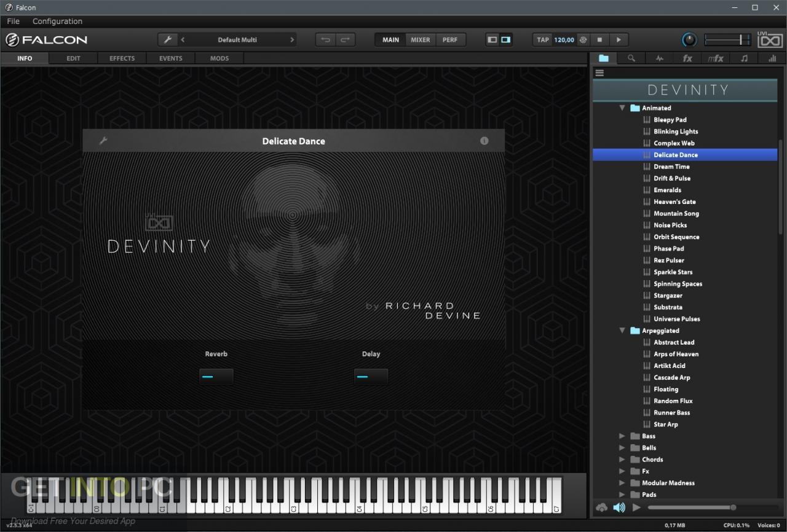Open the File menu
This screenshot has width=787, height=532.
point(13,22)
